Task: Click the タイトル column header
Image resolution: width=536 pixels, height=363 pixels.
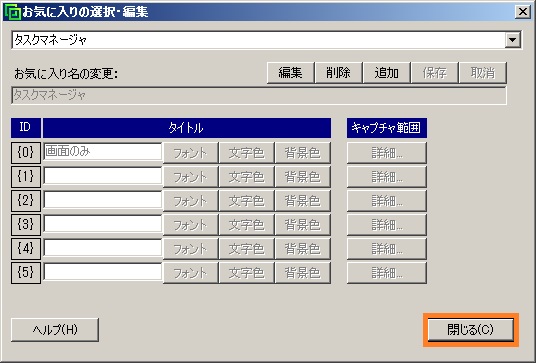Action: click(187, 128)
